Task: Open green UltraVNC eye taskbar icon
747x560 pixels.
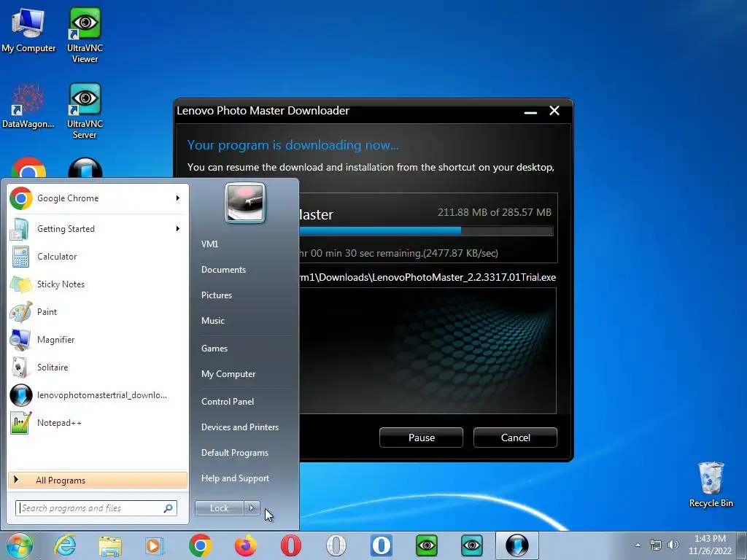Action: [426, 545]
